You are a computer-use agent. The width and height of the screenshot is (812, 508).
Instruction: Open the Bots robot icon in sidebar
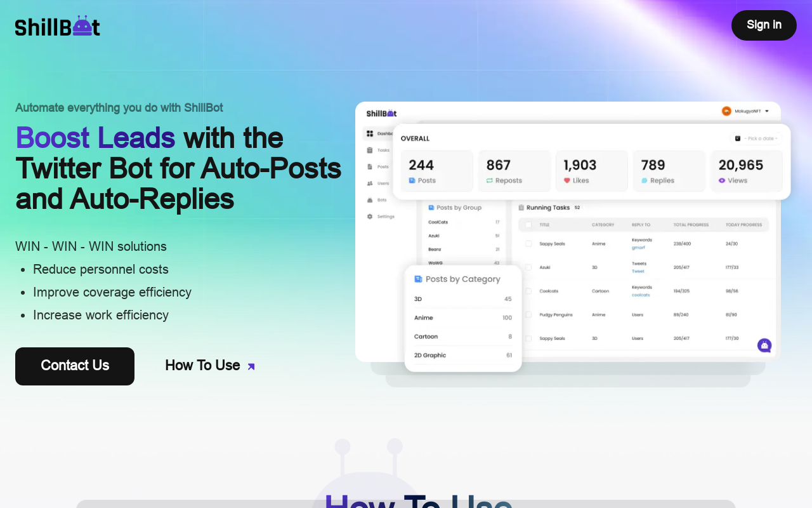coord(370,199)
